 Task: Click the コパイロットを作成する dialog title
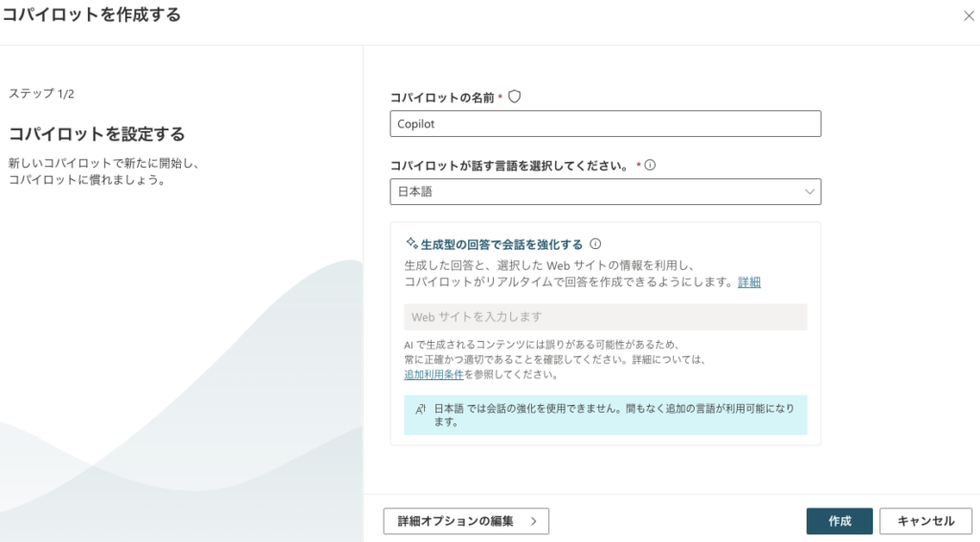[91, 15]
